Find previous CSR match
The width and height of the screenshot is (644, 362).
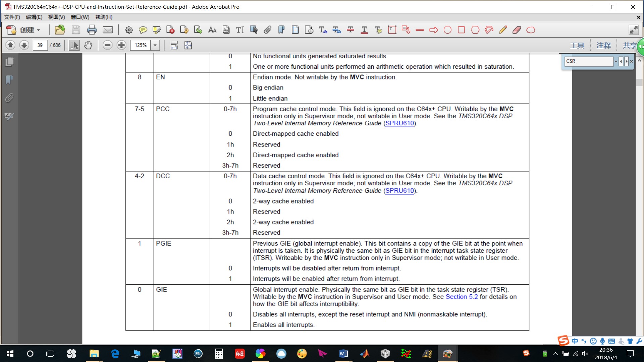(x=621, y=61)
